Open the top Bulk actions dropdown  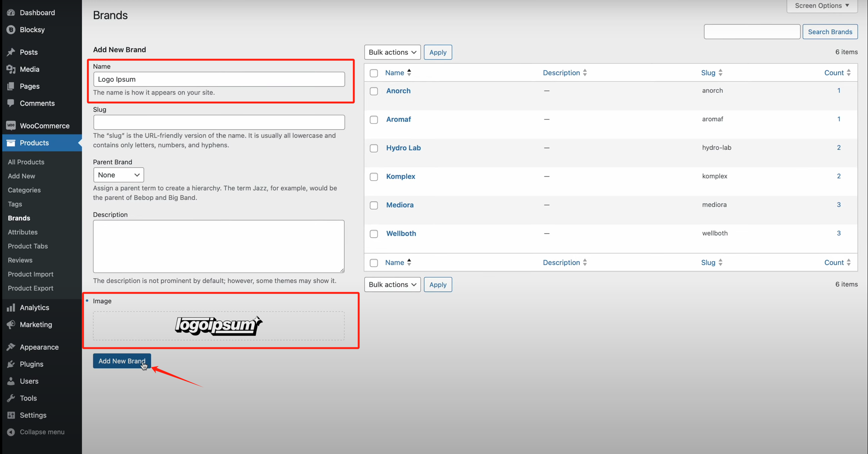click(392, 52)
